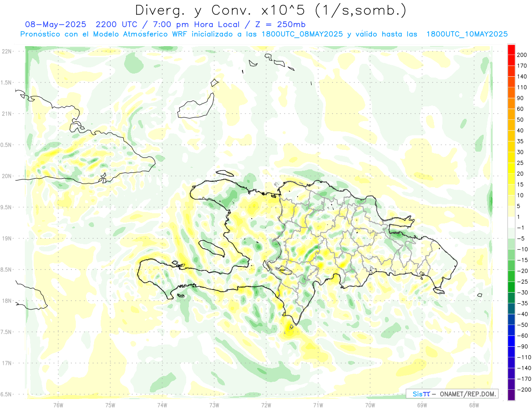Click the "22N" latitude label
Screen dimensions: 532x411
tap(6, 51)
